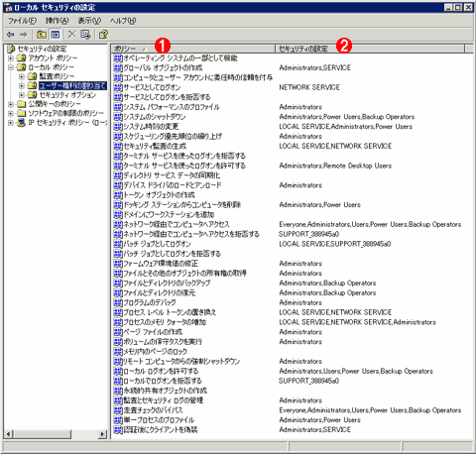Open the Help question mark toolbar icon
476x454 pixels.
pyautogui.click(x=103, y=35)
